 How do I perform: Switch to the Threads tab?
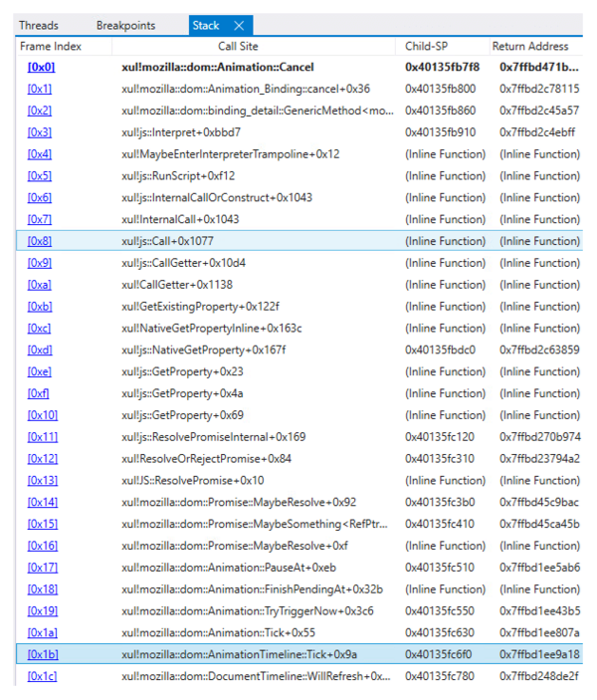[39, 25]
